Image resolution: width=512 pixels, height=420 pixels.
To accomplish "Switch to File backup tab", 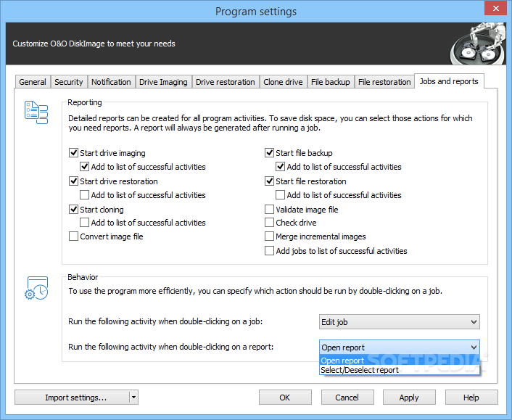I will (x=331, y=82).
